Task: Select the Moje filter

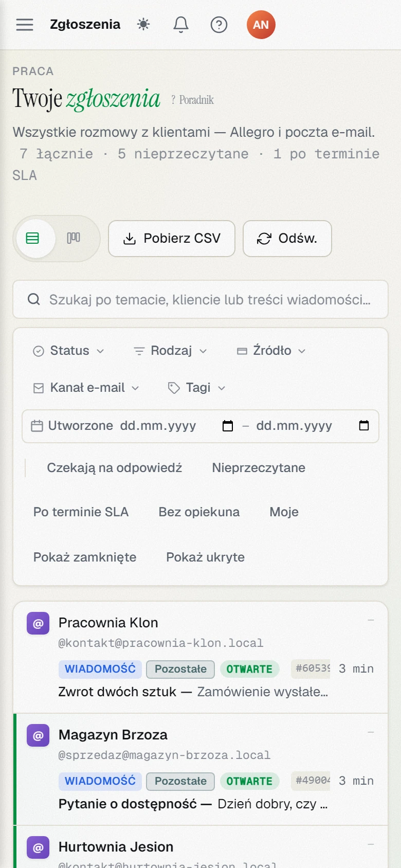Action: pyautogui.click(x=284, y=512)
